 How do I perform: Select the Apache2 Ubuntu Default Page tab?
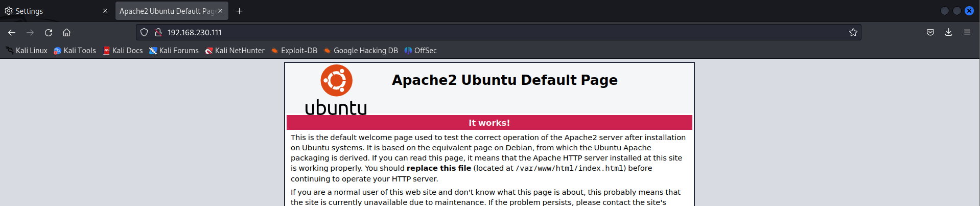[x=172, y=11]
